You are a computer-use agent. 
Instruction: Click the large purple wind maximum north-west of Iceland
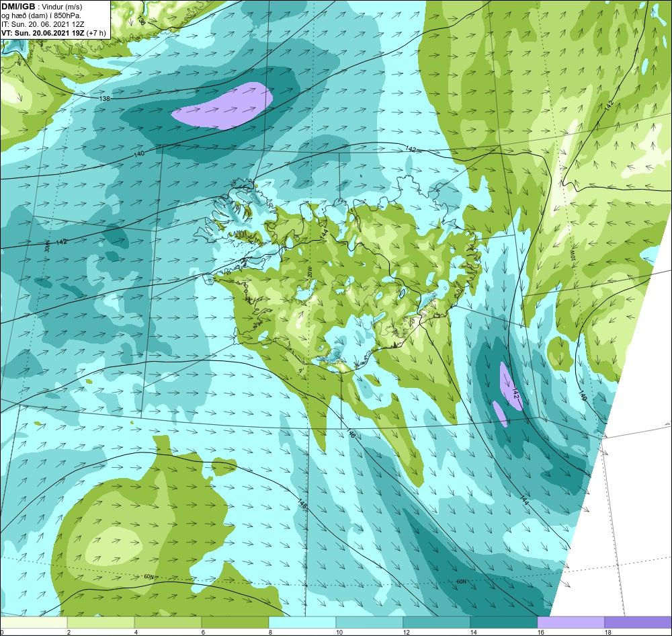click(223, 106)
